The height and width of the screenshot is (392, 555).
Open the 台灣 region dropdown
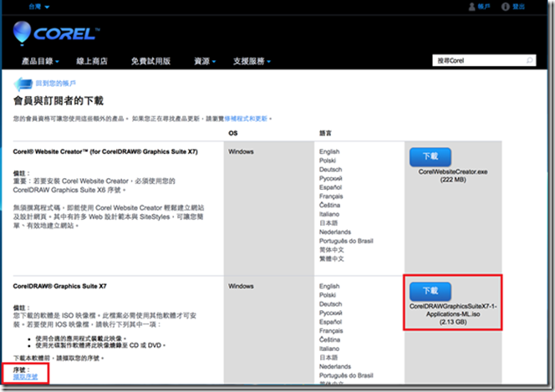[x=39, y=7]
